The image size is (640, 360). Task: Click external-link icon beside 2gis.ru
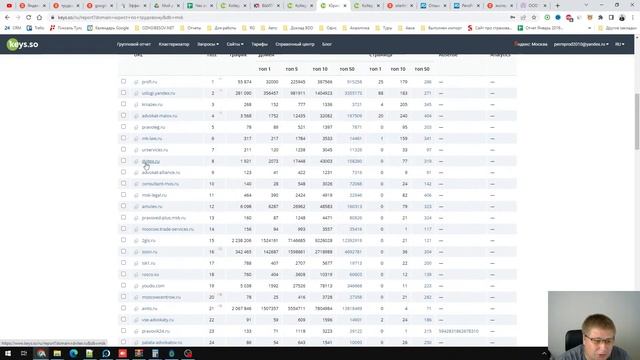tap(136, 241)
